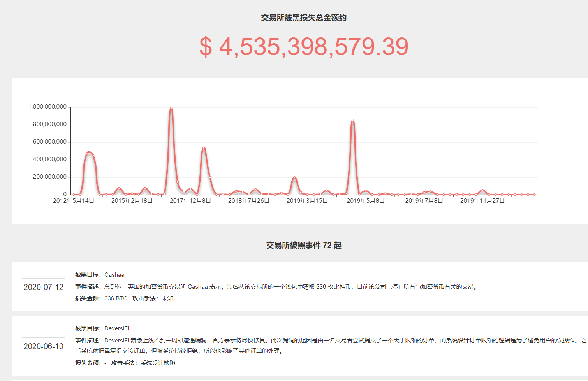
Task: Click the Cashaa target name
Action: pos(114,275)
